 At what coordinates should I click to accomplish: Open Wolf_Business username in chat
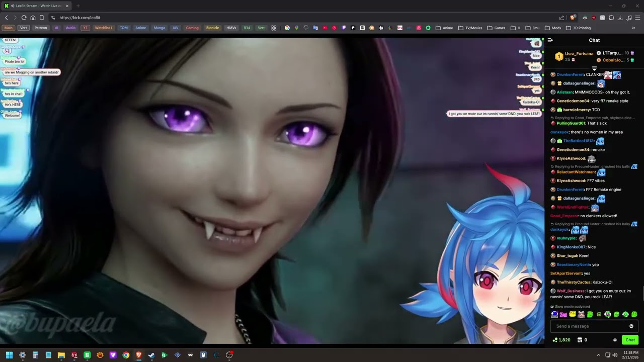(571, 291)
